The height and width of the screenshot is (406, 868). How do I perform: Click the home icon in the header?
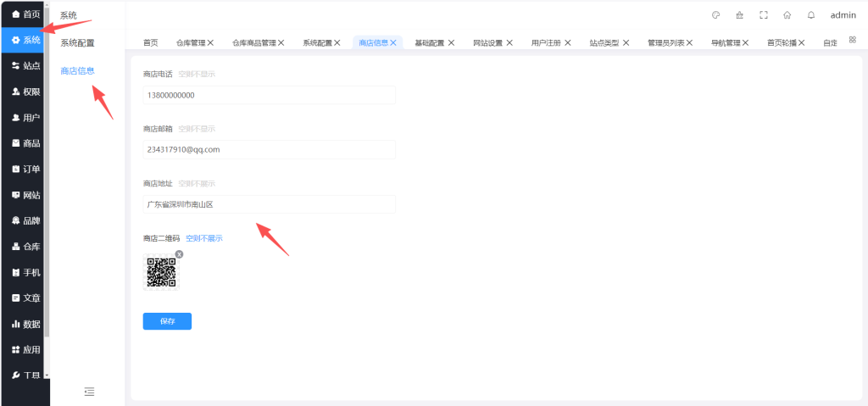(x=787, y=15)
